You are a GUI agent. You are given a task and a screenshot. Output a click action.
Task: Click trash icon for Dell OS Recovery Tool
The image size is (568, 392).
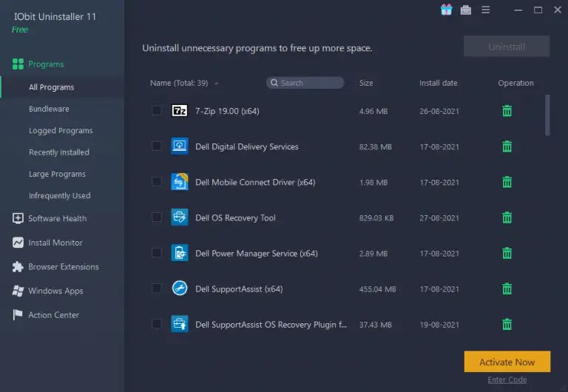(507, 217)
